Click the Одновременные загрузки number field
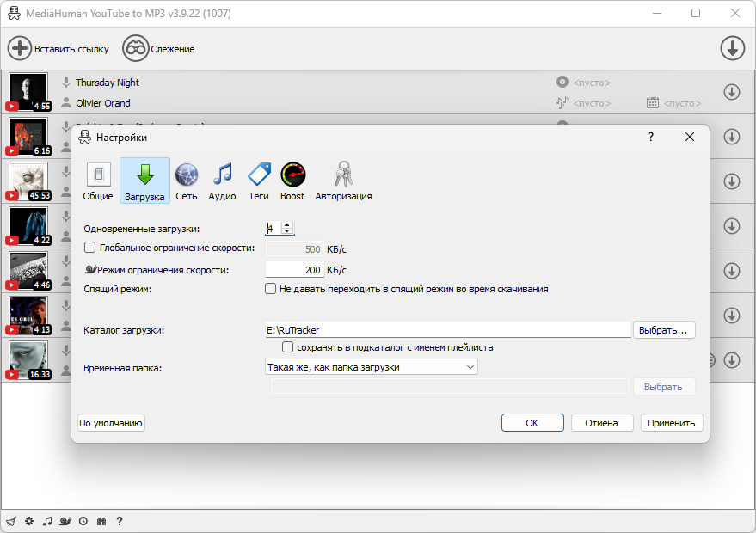The image size is (756, 533). coord(274,228)
